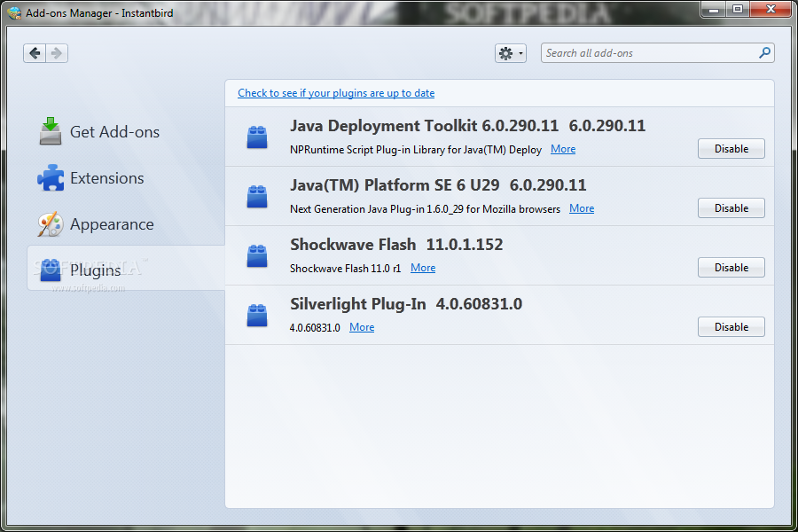Screen dimensions: 798x532
Task: Focus the Search all add-ons field
Action: (658, 53)
